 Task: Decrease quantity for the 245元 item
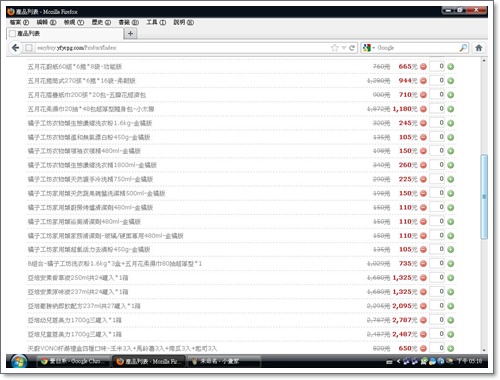pos(423,123)
